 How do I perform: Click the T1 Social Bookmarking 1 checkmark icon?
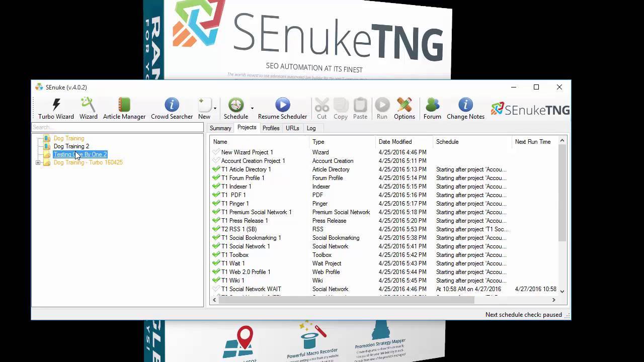tap(216, 238)
